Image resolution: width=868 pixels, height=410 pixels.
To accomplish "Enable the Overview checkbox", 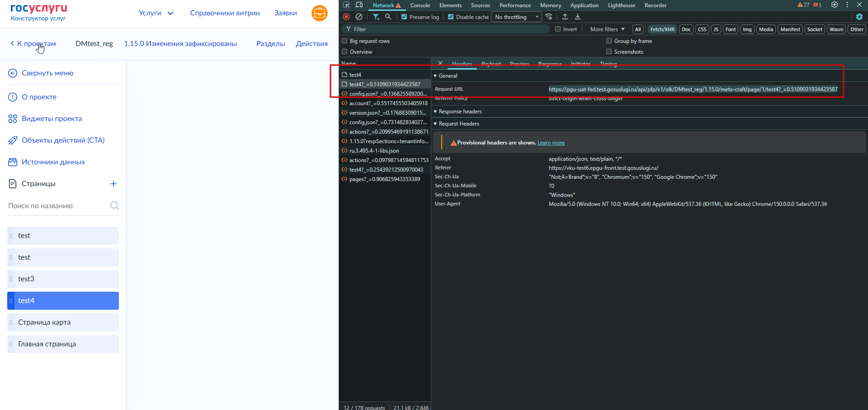I will click(344, 51).
